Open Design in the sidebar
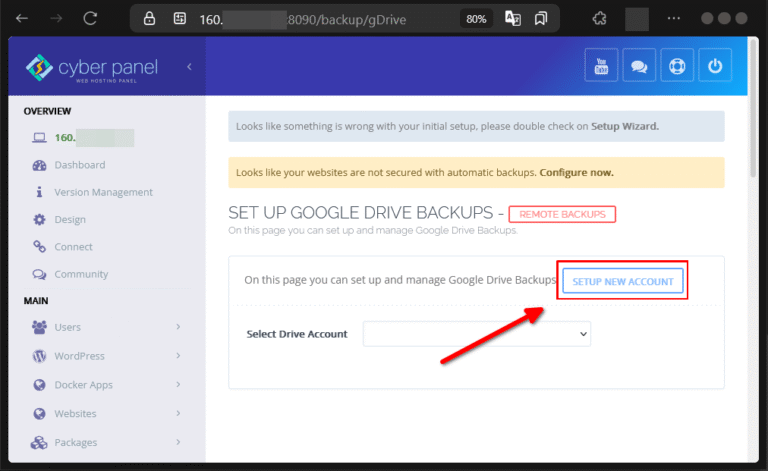 [x=70, y=220]
